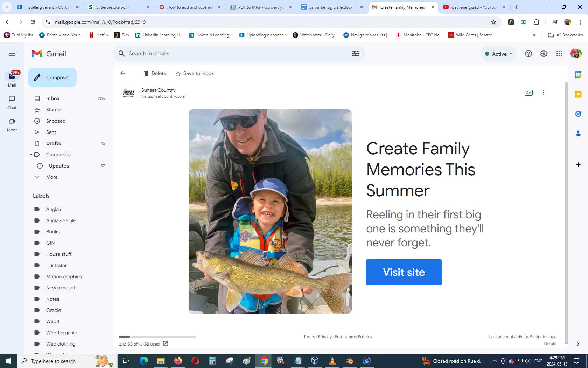Switch to the Sliderulertute.pdf tab
The image size is (588, 368).
tap(119, 7)
